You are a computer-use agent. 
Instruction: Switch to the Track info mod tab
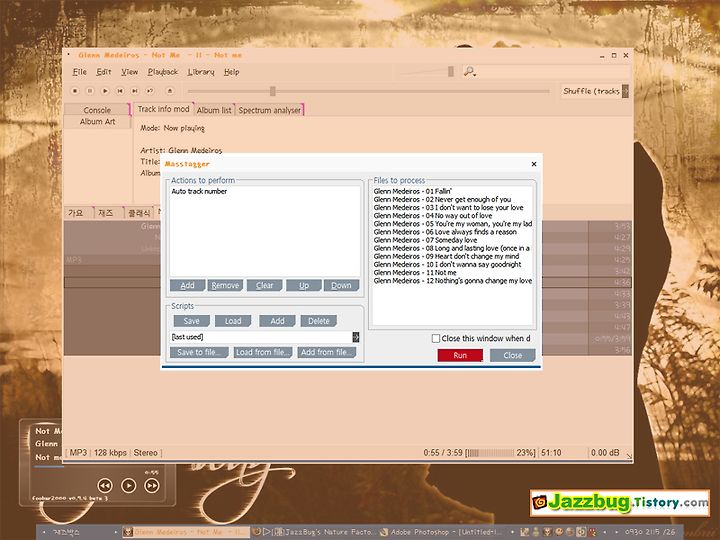click(163, 109)
